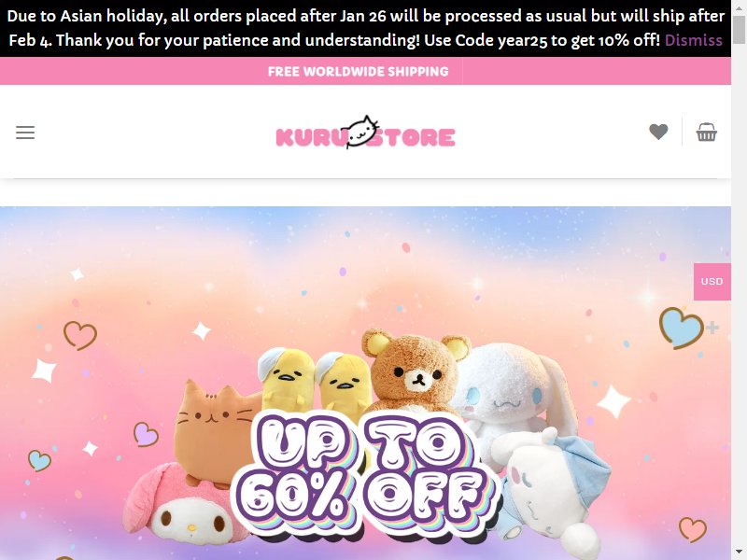Open the USD currency switcher
Viewport: 747px width, 560px height.
click(x=712, y=282)
